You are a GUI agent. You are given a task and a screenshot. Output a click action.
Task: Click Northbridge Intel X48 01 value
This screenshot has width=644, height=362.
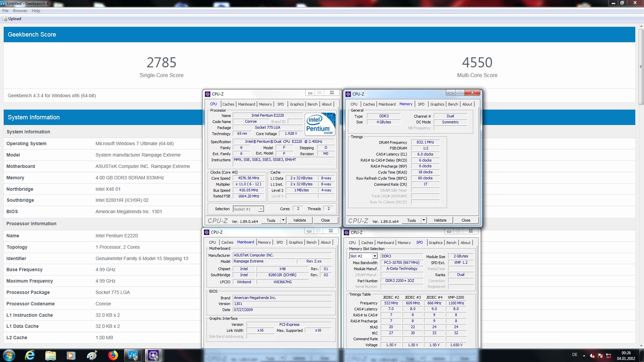[108, 189]
